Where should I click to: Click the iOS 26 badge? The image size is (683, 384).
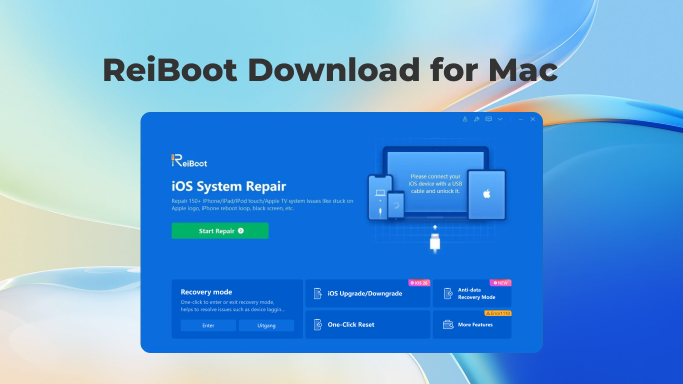[419, 283]
